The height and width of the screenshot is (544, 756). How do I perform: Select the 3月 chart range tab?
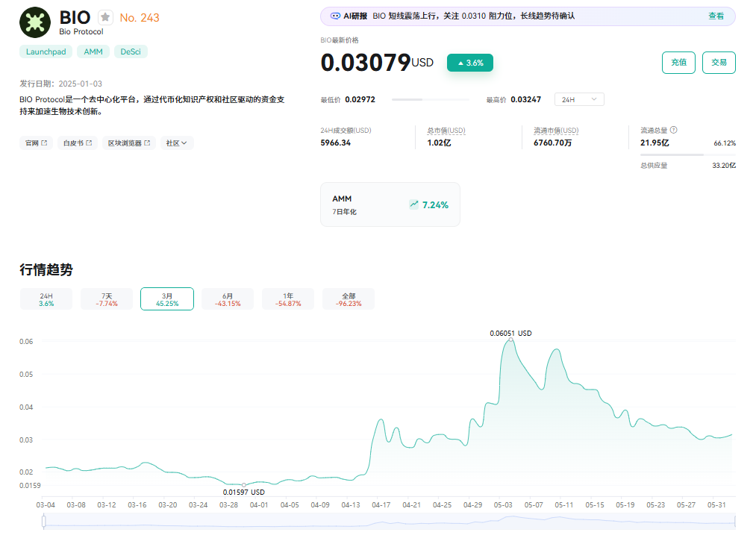click(x=167, y=299)
